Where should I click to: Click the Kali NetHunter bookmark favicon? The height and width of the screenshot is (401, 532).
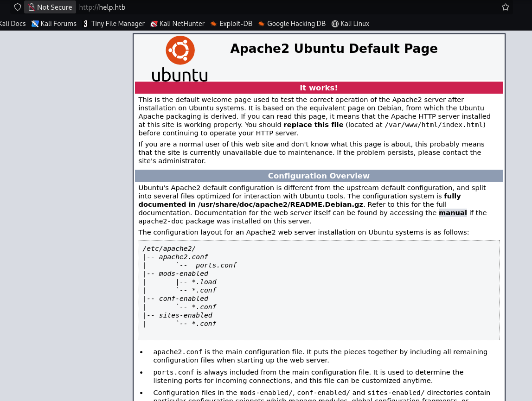coord(154,24)
